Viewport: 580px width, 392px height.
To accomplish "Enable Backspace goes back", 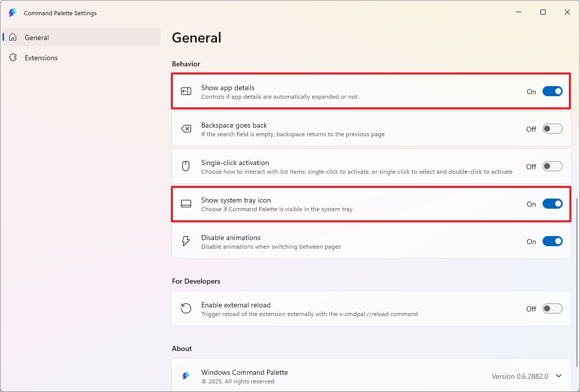I will (x=553, y=129).
